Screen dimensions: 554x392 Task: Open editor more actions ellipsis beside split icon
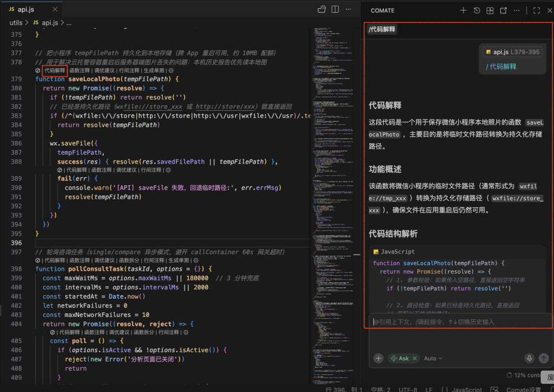point(349,9)
